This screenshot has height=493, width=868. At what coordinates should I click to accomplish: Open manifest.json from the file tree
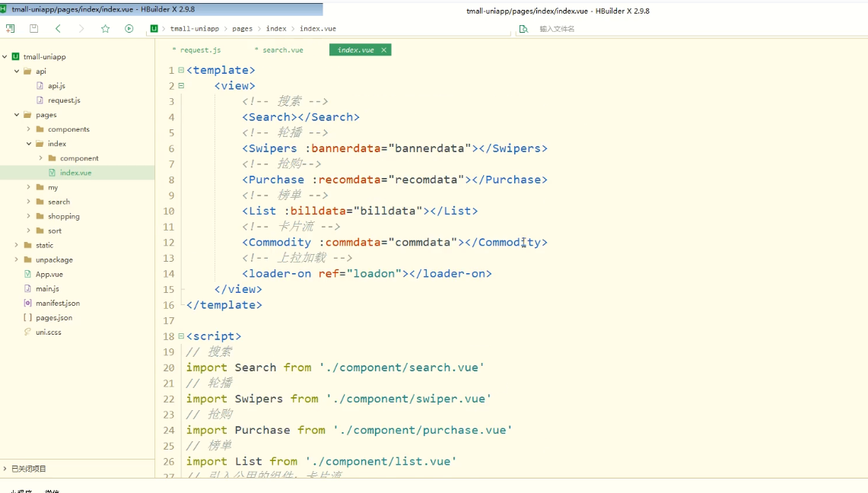[58, 304]
